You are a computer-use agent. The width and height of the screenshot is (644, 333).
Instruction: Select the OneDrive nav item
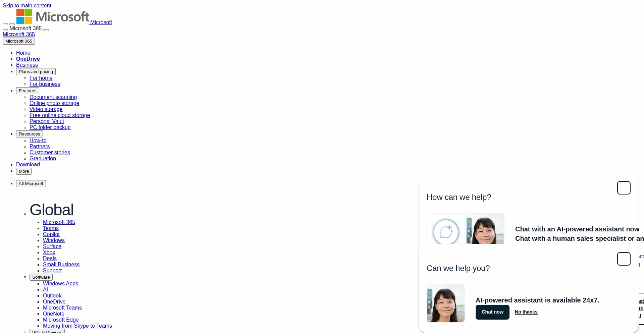[28, 59]
